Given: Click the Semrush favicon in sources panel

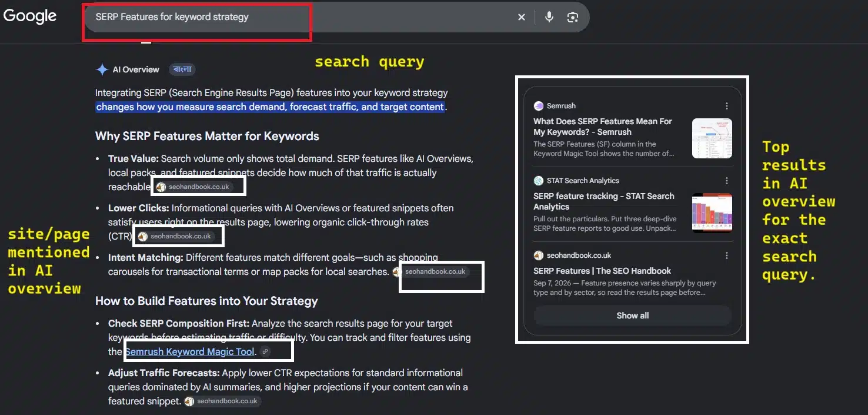Looking at the screenshot, I should [x=539, y=106].
